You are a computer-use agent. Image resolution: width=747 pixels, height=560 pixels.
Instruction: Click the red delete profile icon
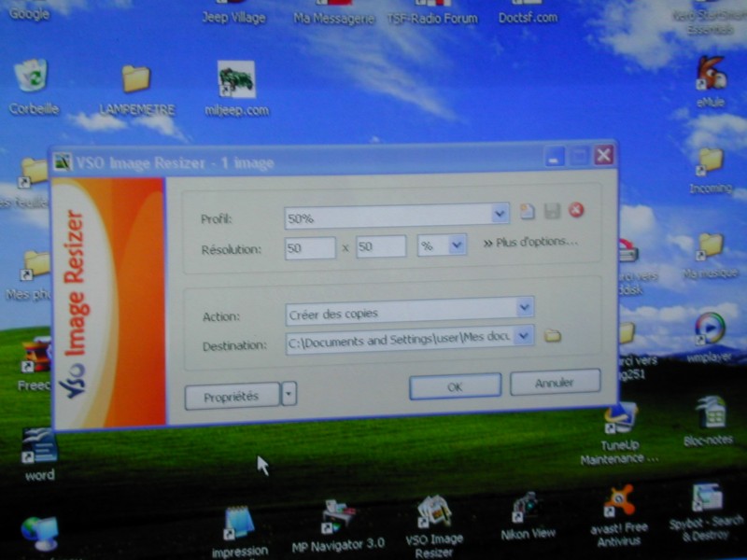pyautogui.click(x=576, y=209)
